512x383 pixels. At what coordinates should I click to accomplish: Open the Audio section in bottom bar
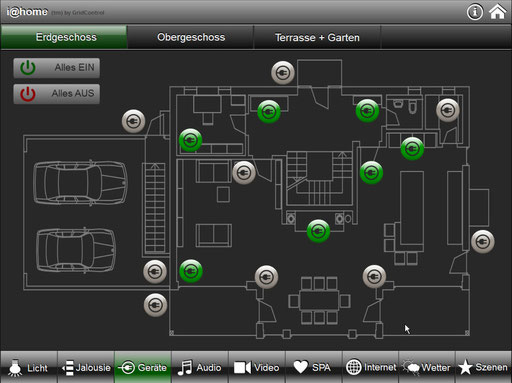[200, 367]
